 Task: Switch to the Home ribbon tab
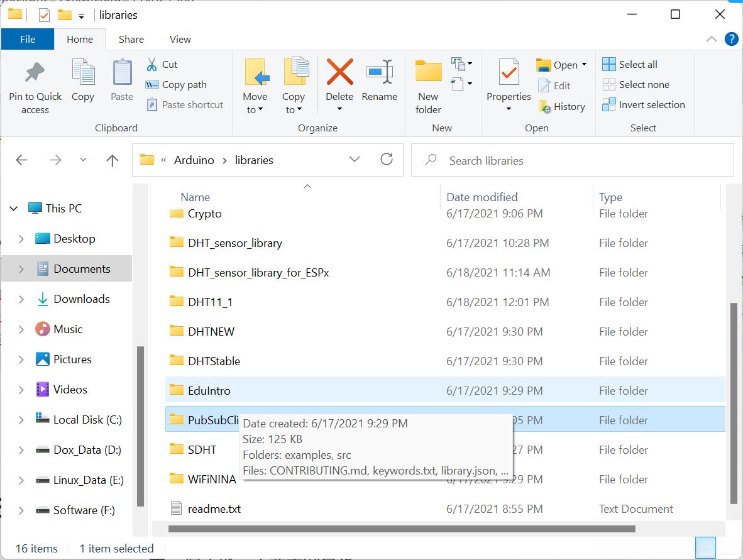[80, 40]
